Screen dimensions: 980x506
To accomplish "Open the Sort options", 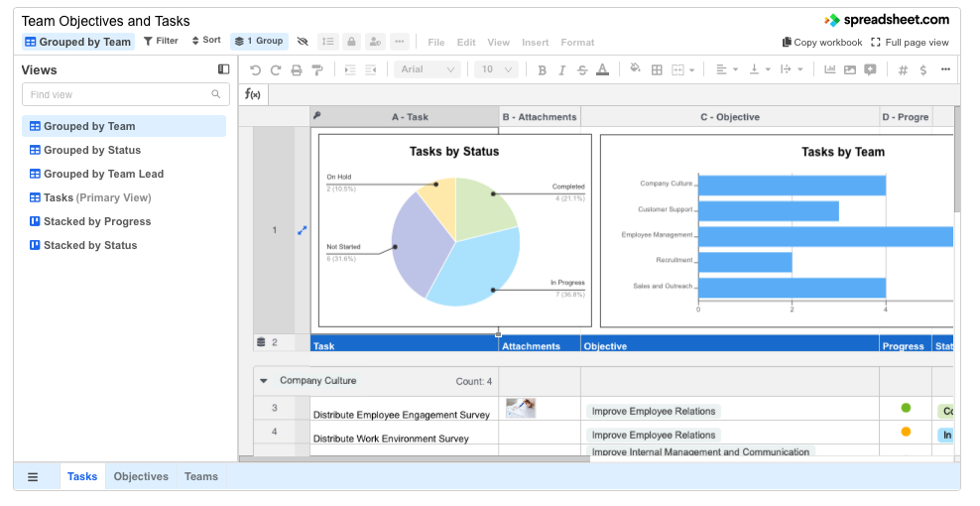I will pyautogui.click(x=206, y=41).
